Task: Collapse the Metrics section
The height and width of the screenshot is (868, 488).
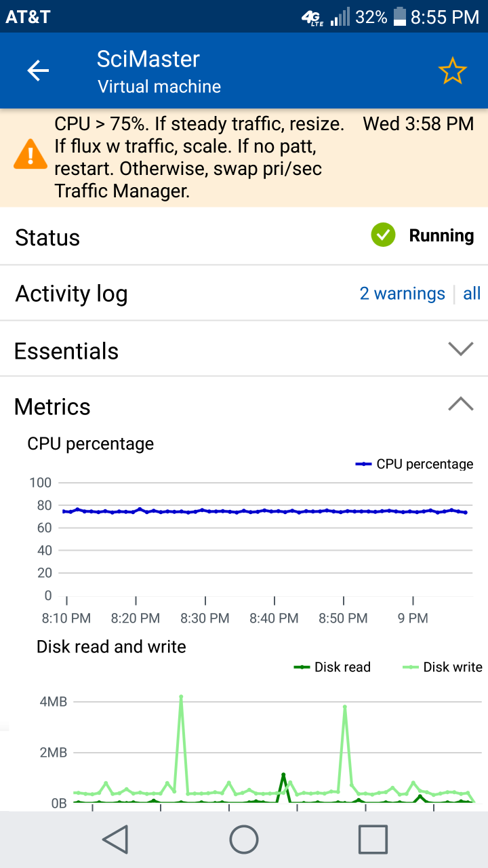Action: tap(460, 403)
